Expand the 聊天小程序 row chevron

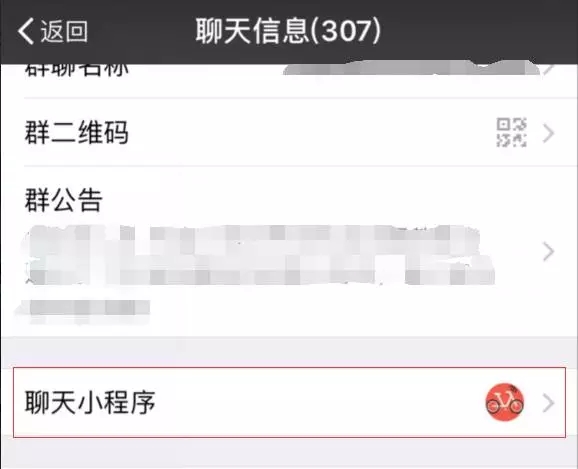click(549, 403)
